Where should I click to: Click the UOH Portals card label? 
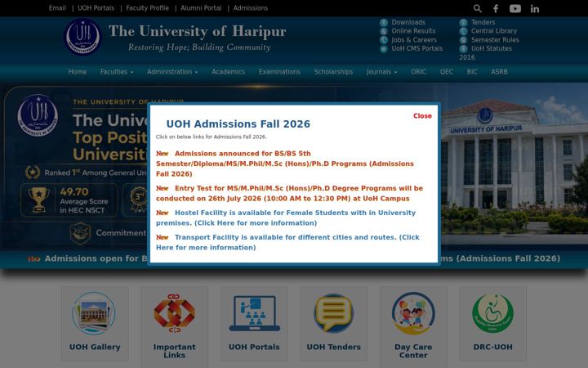(x=254, y=347)
